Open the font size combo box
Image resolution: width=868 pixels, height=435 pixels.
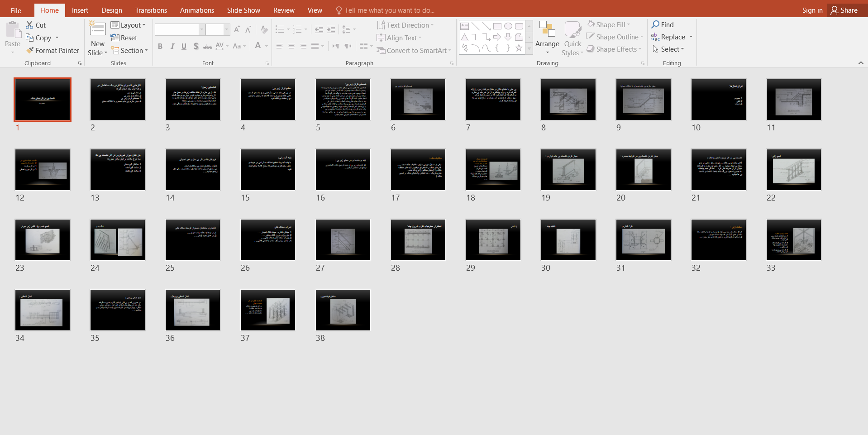coord(218,29)
